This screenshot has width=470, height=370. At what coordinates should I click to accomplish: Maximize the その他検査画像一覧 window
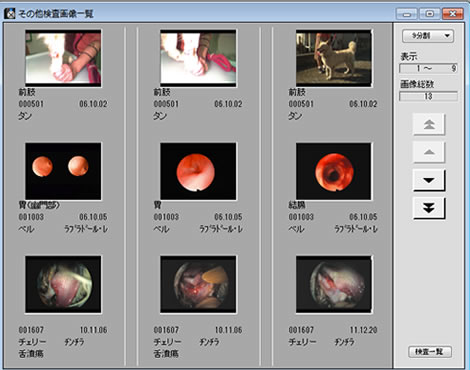pos(430,14)
